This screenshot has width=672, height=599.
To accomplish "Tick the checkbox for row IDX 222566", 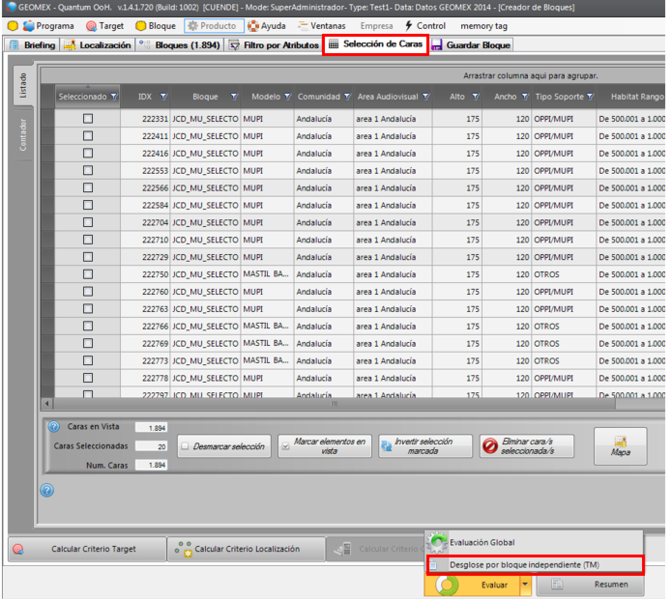I will click(87, 188).
